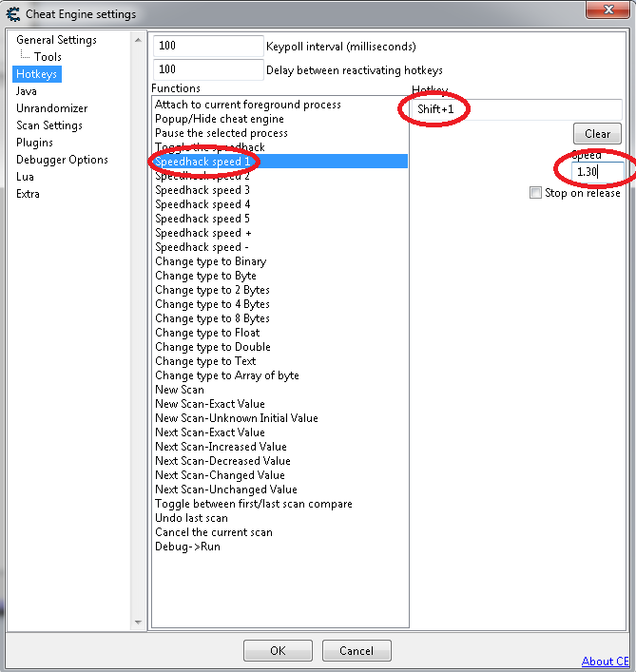
Task: Click the sidebar scrollbar down arrow
Action: click(x=138, y=623)
